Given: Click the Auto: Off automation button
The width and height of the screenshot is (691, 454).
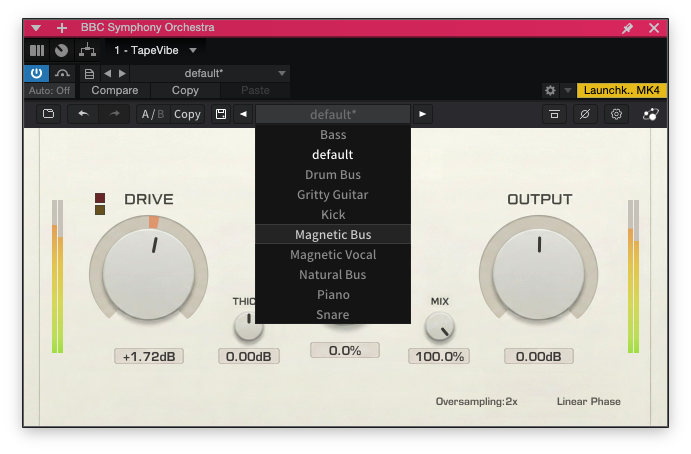Looking at the screenshot, I should click(x=49, y=90).
